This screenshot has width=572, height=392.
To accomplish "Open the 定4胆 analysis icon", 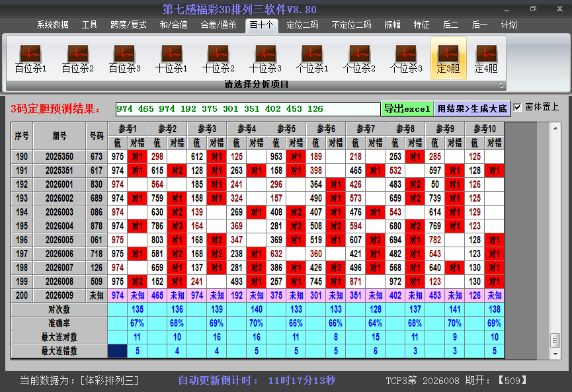I will [x=486, y=58].
